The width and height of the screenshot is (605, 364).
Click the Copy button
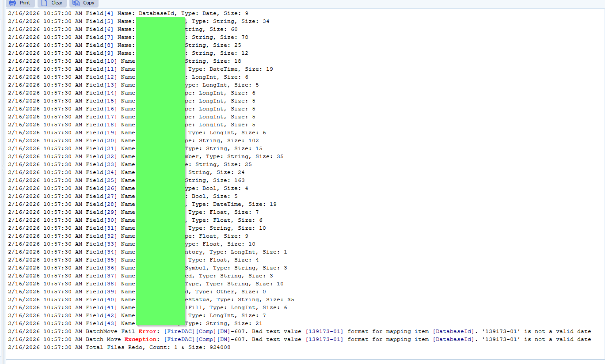tap(84, 3)
